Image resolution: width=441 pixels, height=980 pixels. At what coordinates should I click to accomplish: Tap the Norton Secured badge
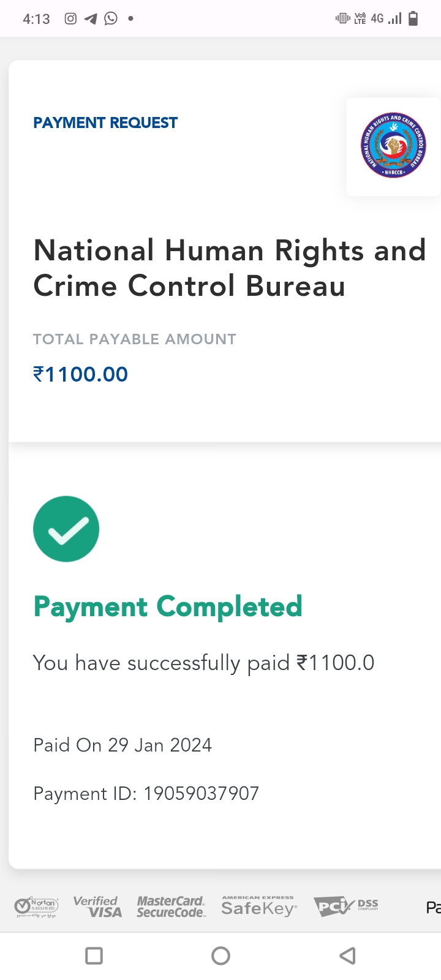[x=36, y=907]
